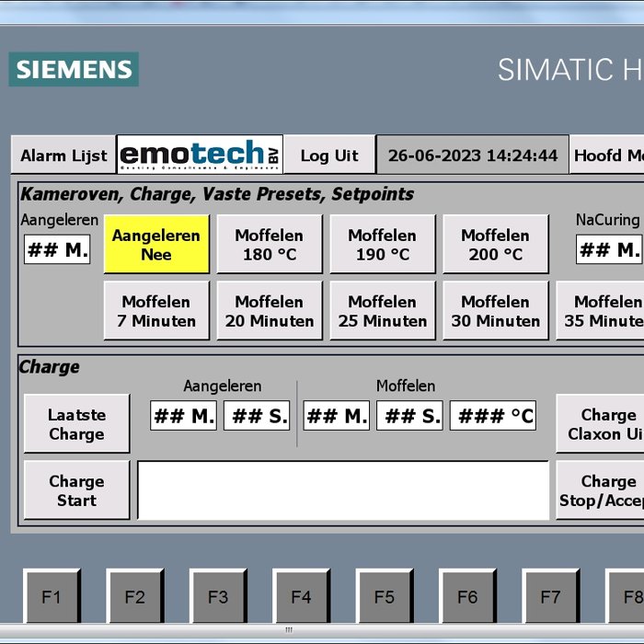Select the Moffelen 7 Minuten preset
This screenshot has width=644, height=644.
point(156,311)
